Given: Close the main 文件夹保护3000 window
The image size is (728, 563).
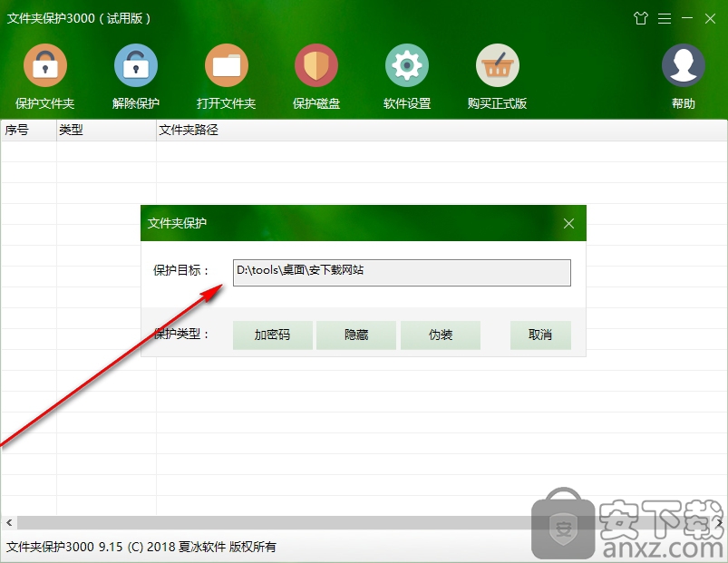Looking at the screenshot, I should (710, 18).
